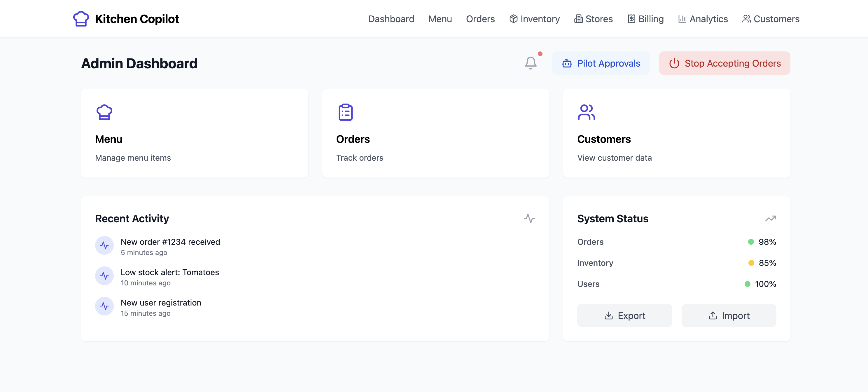868x392 pixels.
Task: Open the Inventory nav item
Action: pyautogui.click(x=534, y=19)
